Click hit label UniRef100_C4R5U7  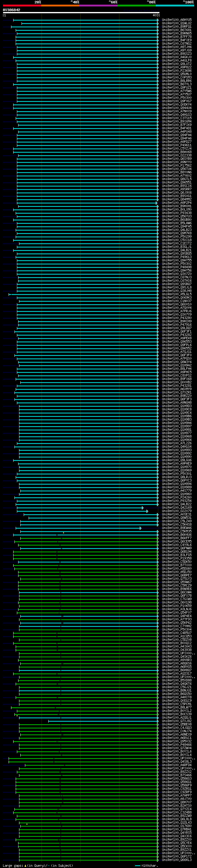(x=177, y=633)
